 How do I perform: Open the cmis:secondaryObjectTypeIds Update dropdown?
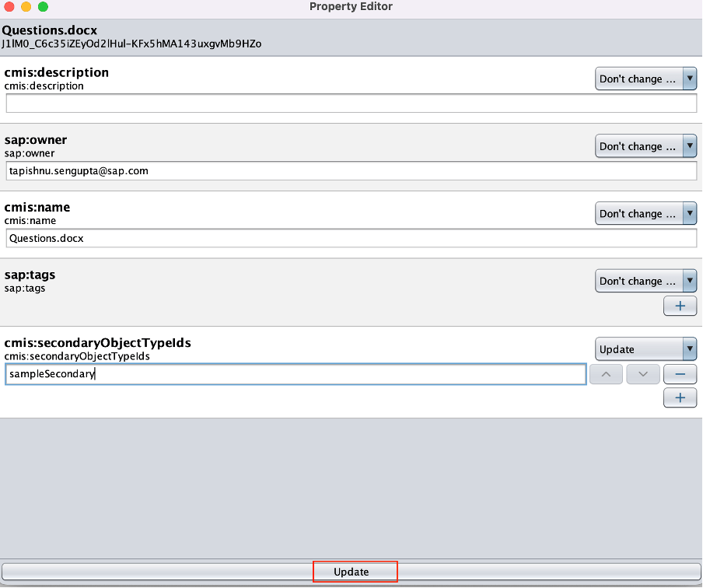coord(645,349)
